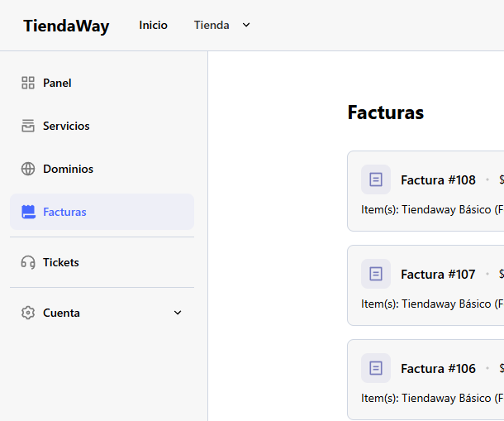Select Tienda in the top navigation
The height and width of the screenshot is (421, 504).
coord(212,25)
